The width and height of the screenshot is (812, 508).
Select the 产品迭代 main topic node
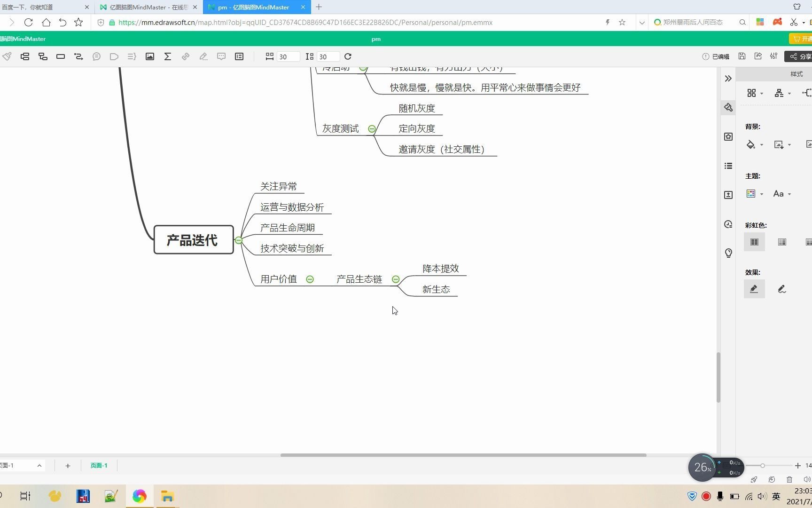click(194, 240)
